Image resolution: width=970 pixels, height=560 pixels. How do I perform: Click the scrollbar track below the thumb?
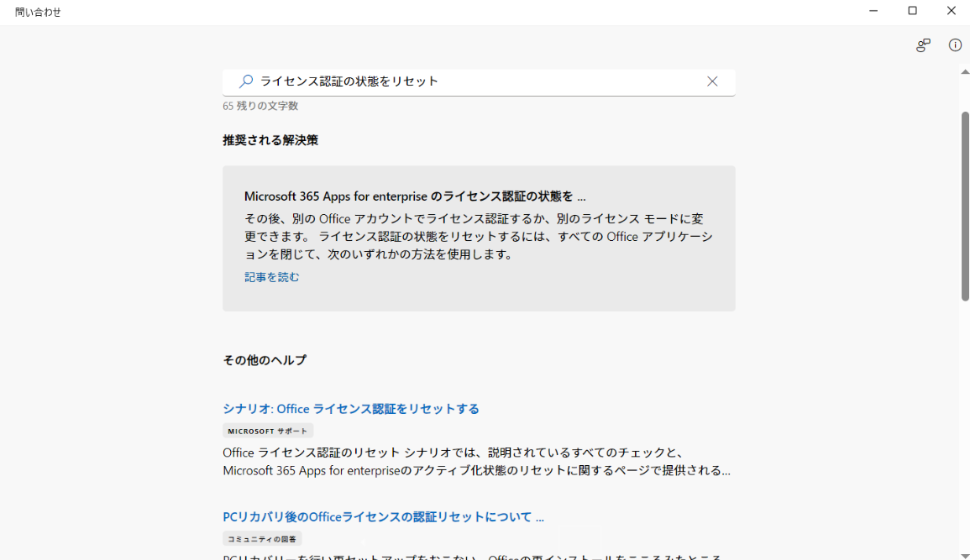[x=962, y=420]
